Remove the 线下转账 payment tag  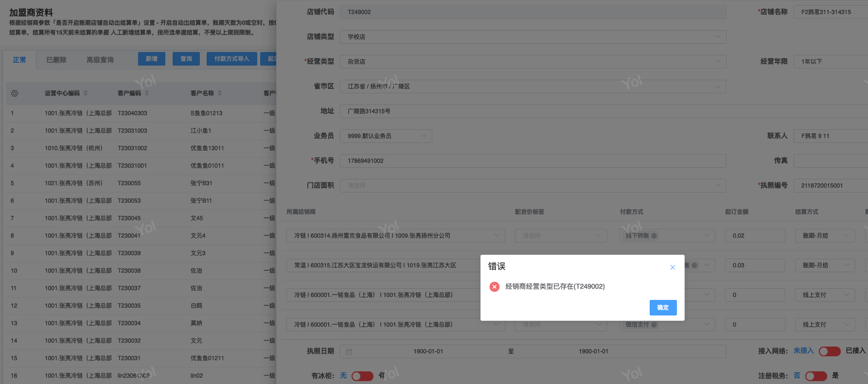[x=654, y=236]
